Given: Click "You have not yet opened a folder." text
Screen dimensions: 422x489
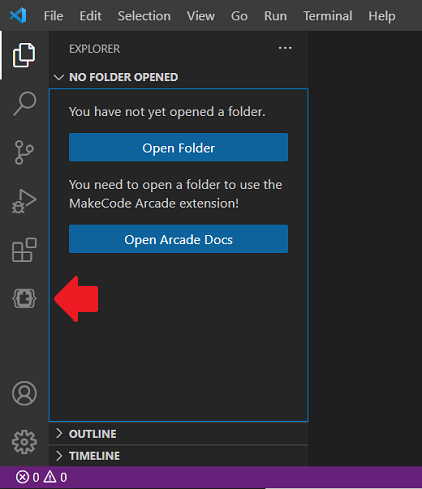Looking at the screenshot, I should click(x=167, y=112).
